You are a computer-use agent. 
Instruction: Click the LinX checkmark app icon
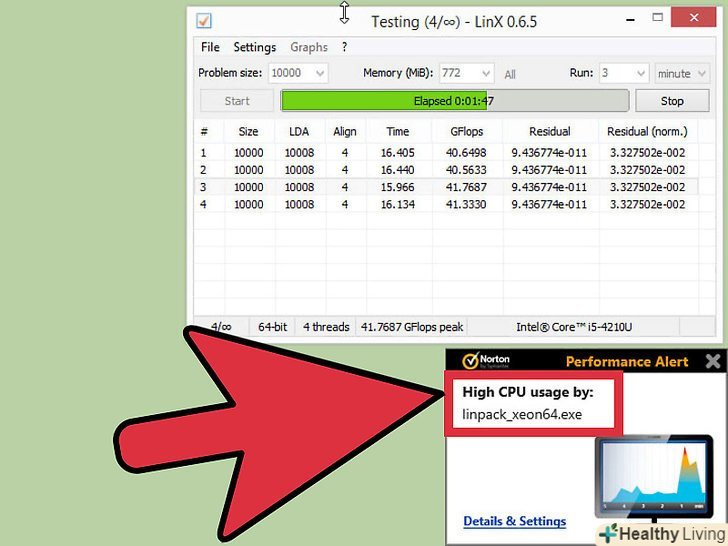click(204, 21)
